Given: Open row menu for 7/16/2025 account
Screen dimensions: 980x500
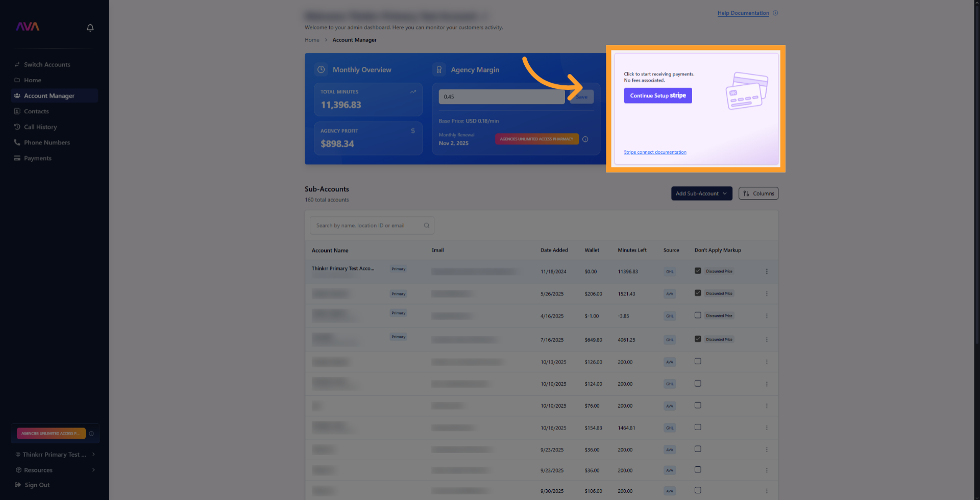Looking at the screenshot, I should (767, 340).
